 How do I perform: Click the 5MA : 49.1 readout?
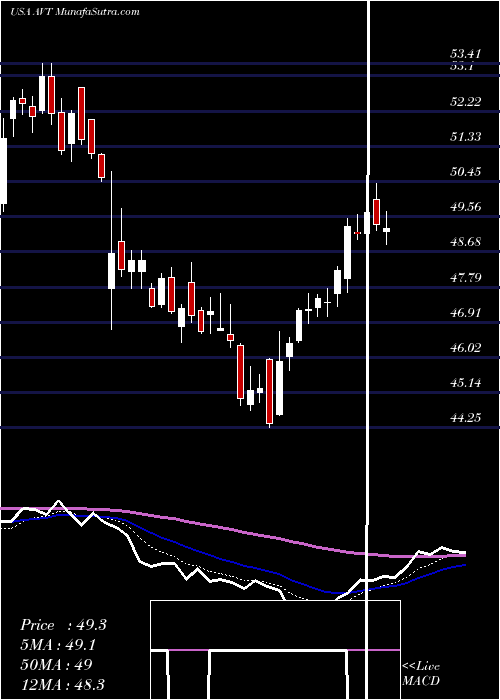click(58, 645)
